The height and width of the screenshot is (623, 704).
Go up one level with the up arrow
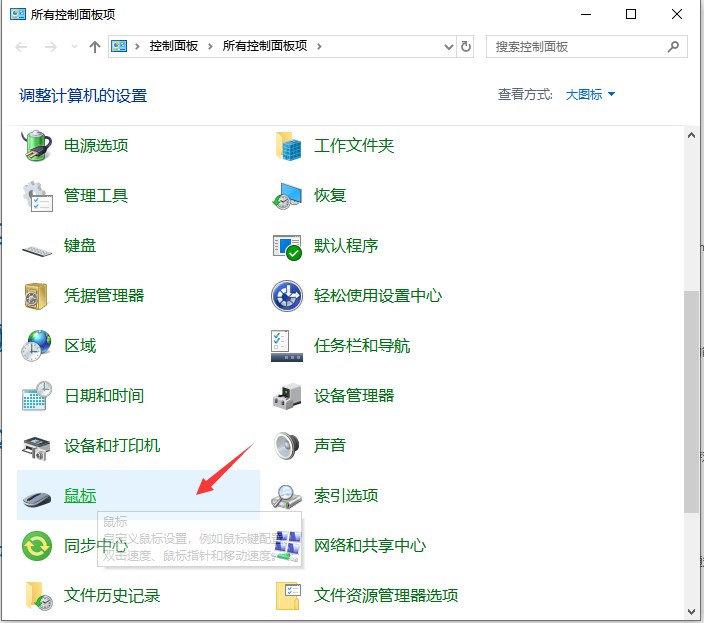(95, 47)
